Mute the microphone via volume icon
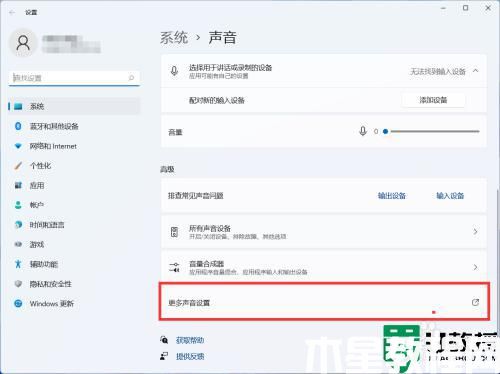This screenshot has height=374, width=500. pos(363,131)
